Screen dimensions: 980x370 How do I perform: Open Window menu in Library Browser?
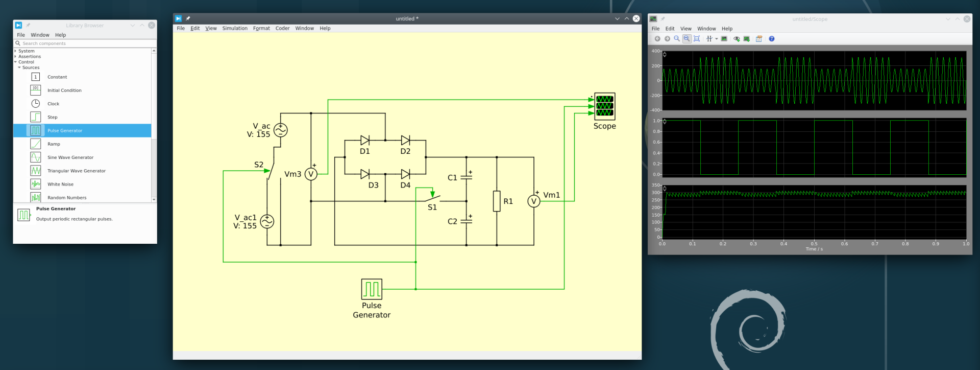(x=40, y=35)
